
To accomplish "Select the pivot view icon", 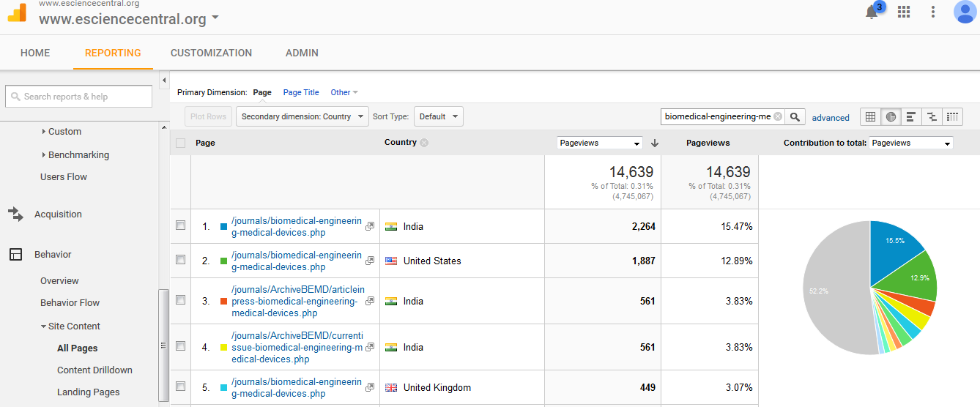I will (x=952, y=116).
